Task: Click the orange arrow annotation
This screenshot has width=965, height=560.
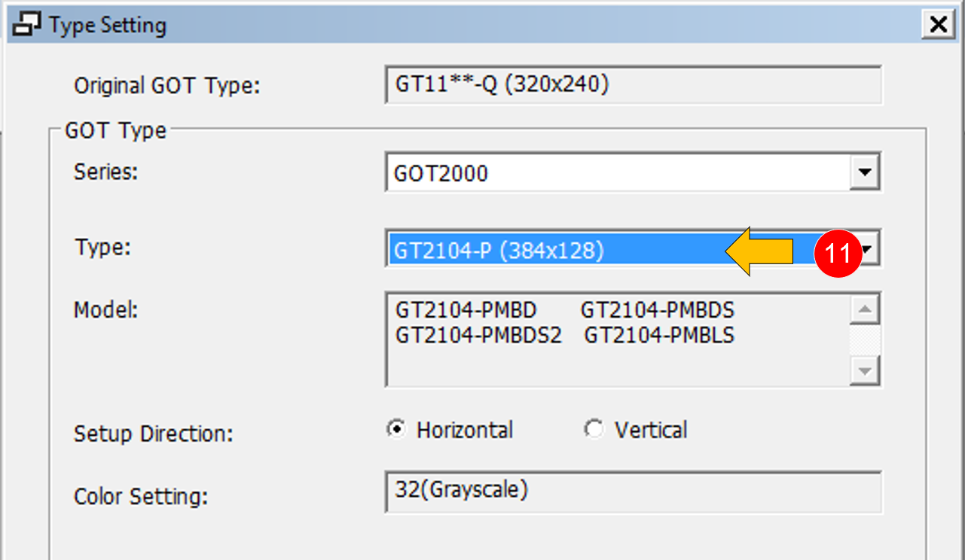Action: pyautogui.click(x=759, y=251)
